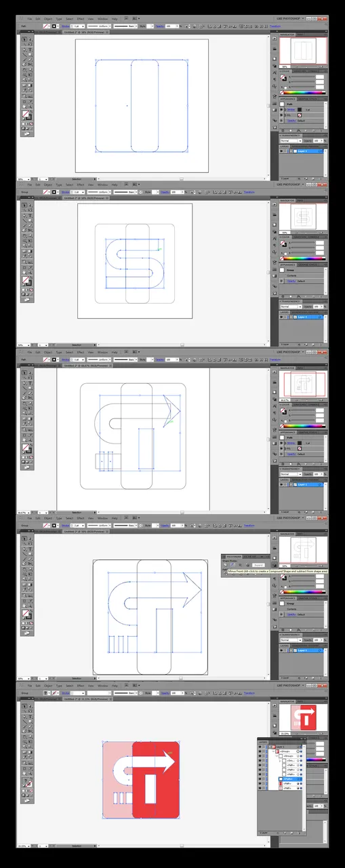This screenshot has width=345, height=868.
Task: Open the blending mode Normal dropdown in the rounded-rectangles window
Action: 291,141
